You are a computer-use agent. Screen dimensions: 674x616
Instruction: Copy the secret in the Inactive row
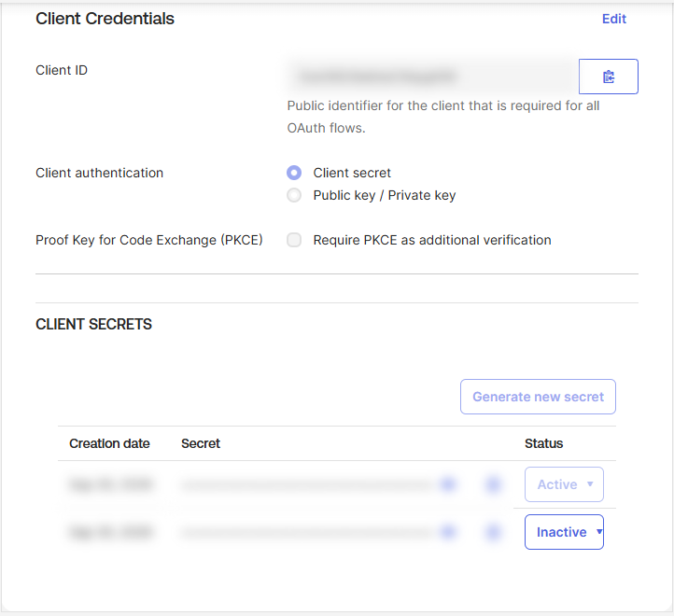coord(493,532)
